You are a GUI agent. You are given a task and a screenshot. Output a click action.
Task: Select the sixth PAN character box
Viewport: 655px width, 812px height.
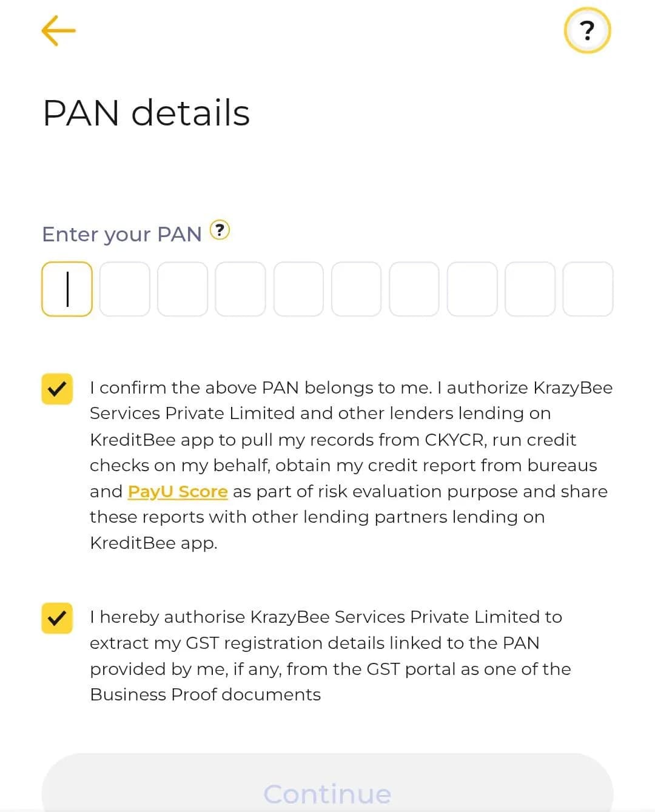pos(357,289)
